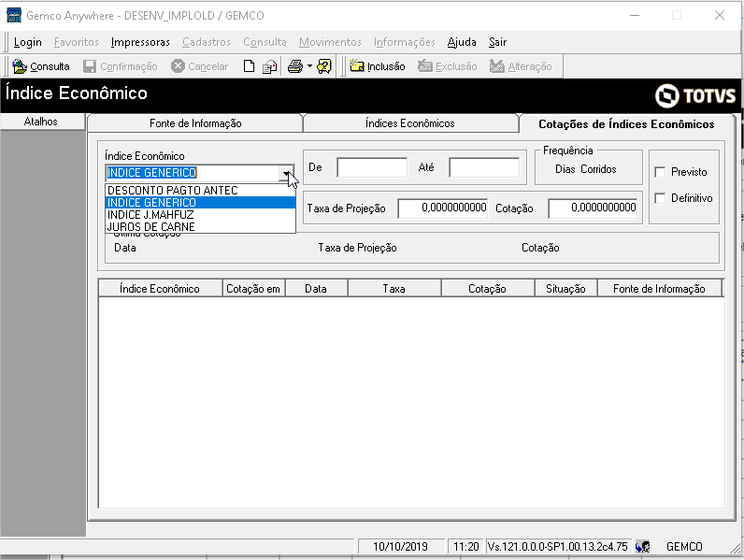Click the 10/10/2019 date in status bar
Viewport: 744px width, 560px height.
(x=400, y=547)
